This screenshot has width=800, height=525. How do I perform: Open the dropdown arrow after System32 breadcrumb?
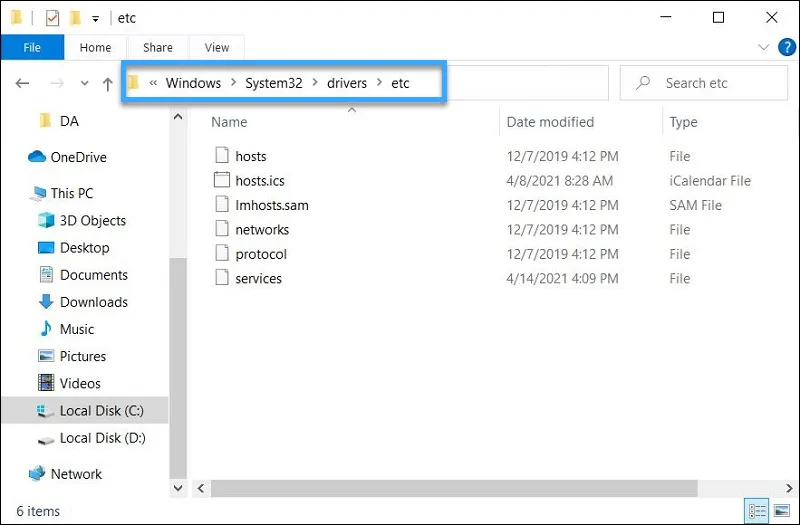click(315, 83)
